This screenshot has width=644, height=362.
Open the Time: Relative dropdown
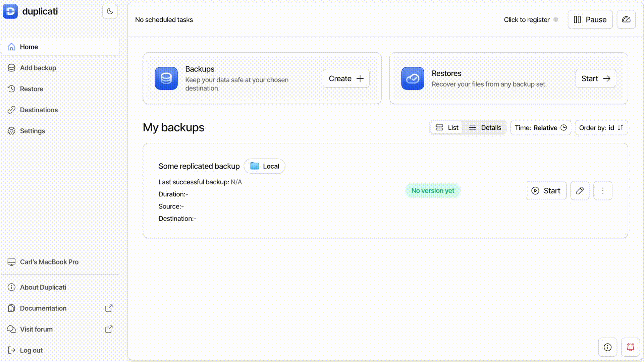(x=541, y=128)
